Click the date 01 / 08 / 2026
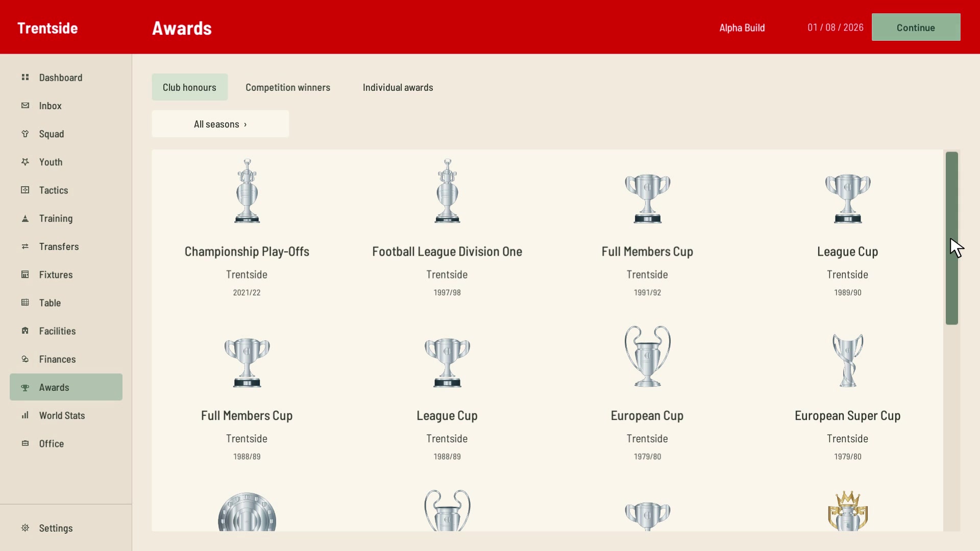Viewport: 980px width, 551px height. point(835,28)
